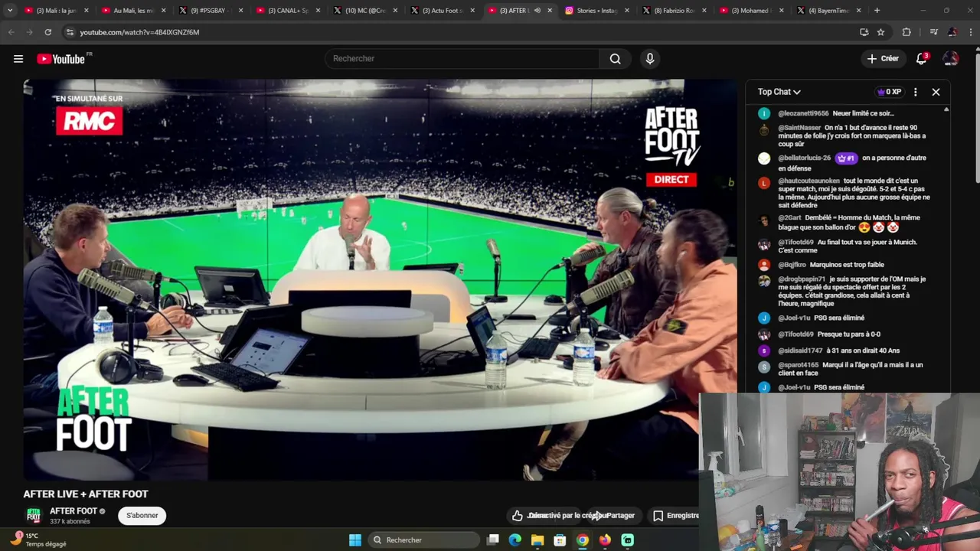
Task: Open Task View in the taskbar
Action: [493, 540]
